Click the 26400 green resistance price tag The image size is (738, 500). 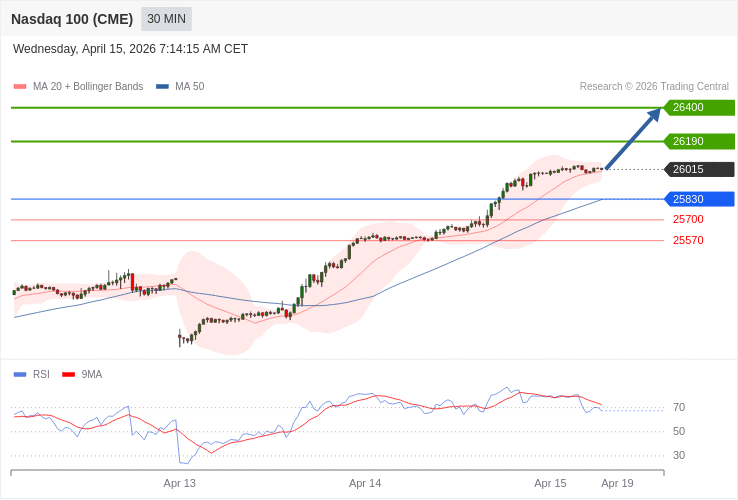coord(699,107)
